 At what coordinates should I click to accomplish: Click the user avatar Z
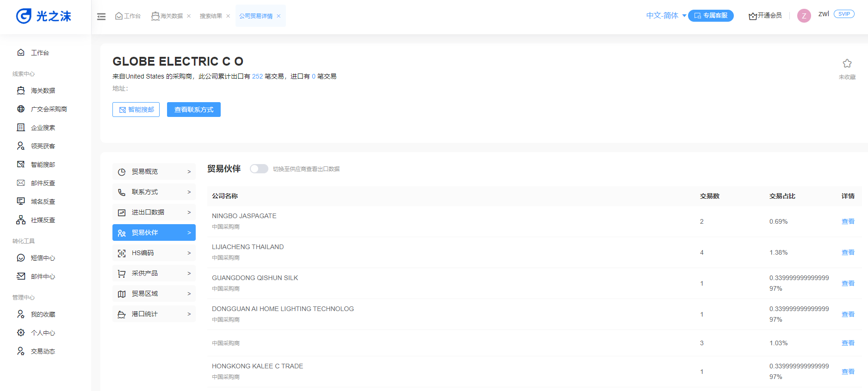point(804,16)
